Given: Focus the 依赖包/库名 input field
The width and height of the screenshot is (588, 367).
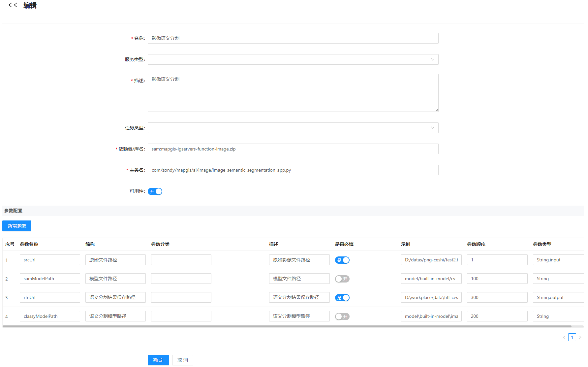Looking at the screenshot, I should [x=293, y=149].
